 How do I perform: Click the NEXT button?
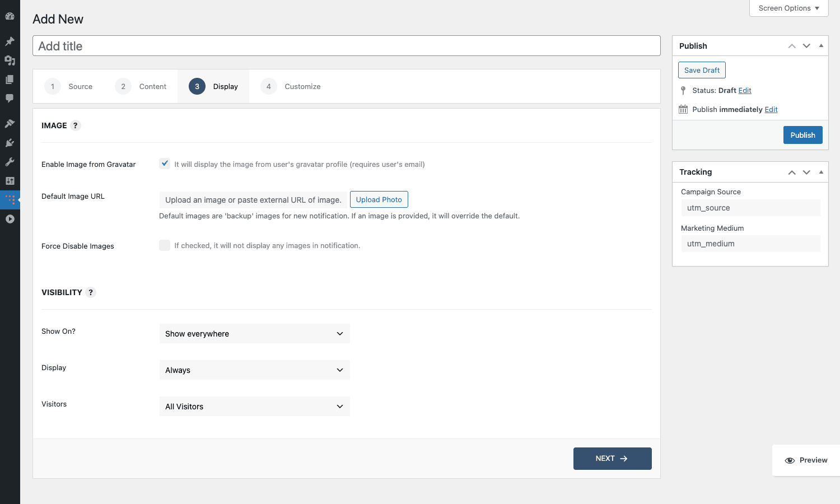pyautogui.click(x=612, y=459)
